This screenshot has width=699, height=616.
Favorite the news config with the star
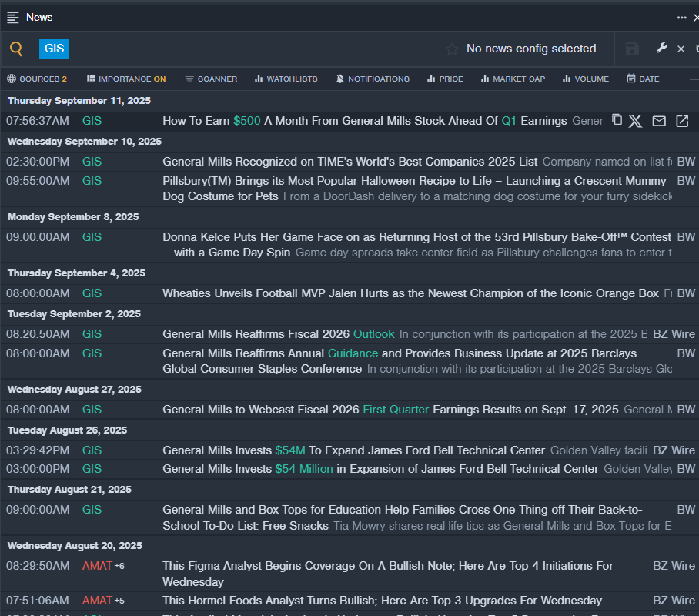point(452,49)
